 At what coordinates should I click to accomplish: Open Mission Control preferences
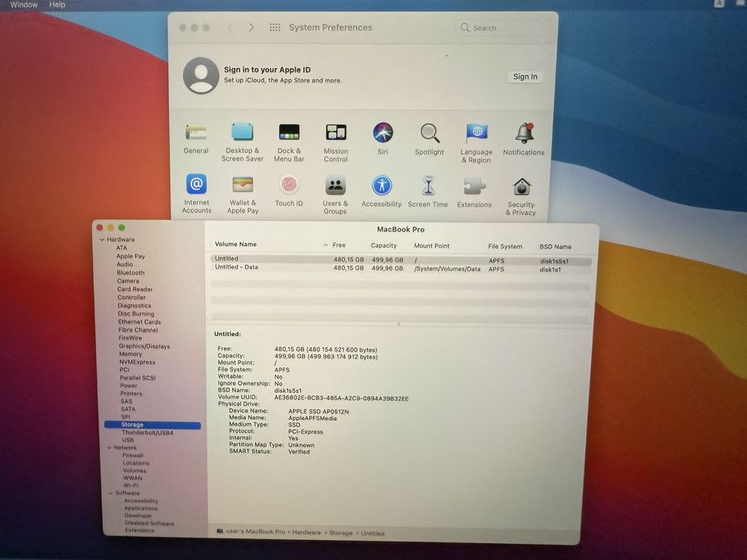tap(336, 133)
